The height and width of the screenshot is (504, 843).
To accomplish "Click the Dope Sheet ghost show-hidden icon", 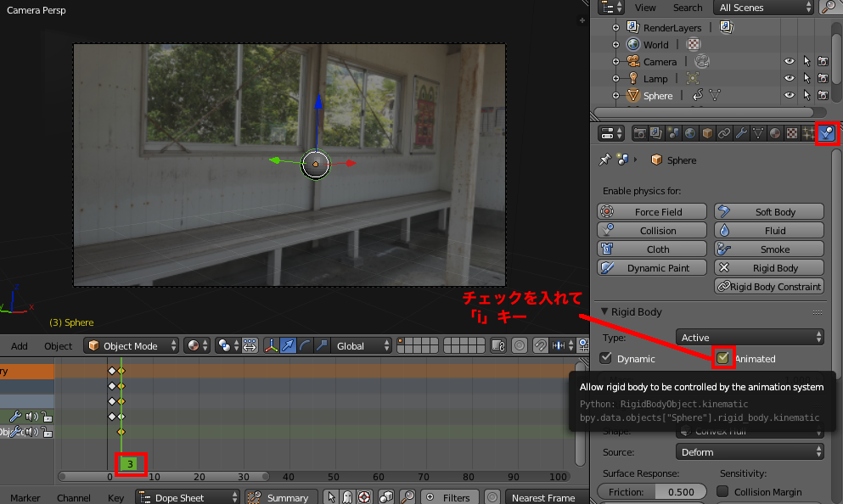I will 347,497.
